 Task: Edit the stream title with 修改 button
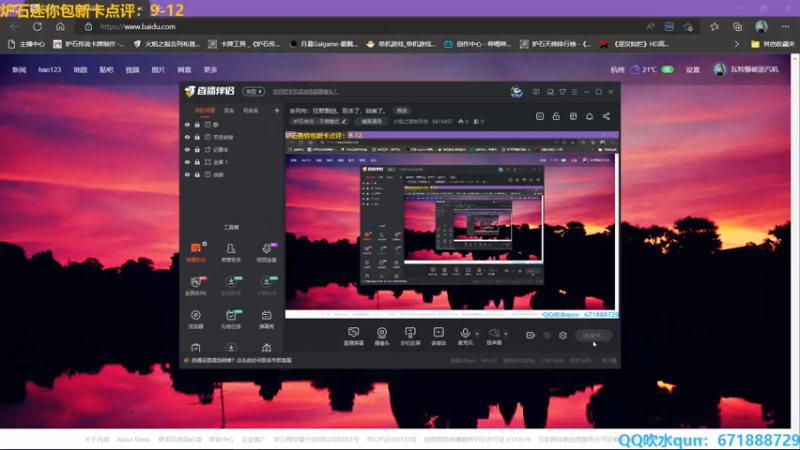[402, 111]
